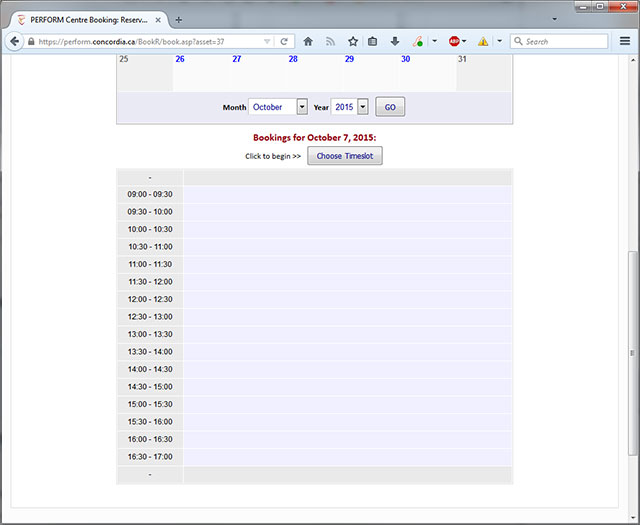Click the Adblock Plus ABP icon
The width and height of the screenshot is (640, 525).
[x=454, y=42]
